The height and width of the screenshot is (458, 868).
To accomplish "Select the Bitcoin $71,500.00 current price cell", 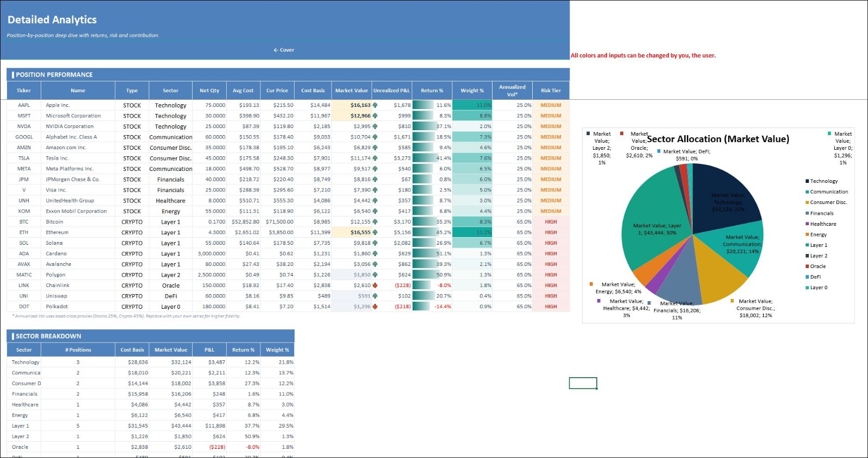I will coord(278,221).
